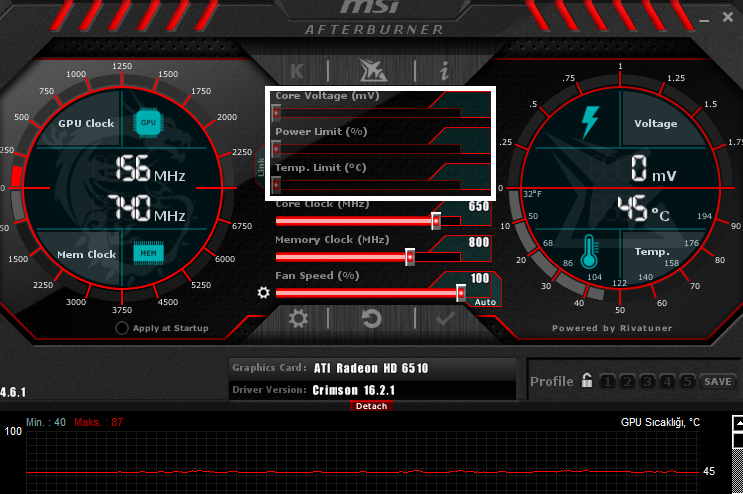The width and height of the screenshot is (743, 494).
Task: Click the Voltage gauge label
Action: 656,124
